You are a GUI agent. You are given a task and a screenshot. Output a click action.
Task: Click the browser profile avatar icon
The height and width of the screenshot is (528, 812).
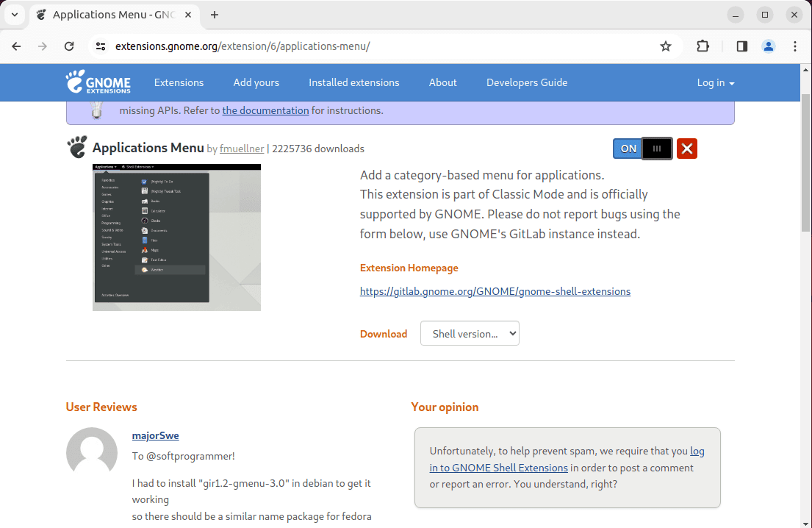(x=768, y=46)
